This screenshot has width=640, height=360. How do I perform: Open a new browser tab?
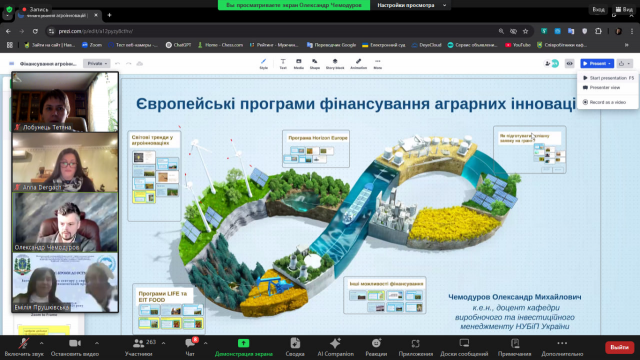[x=109, y=15]
